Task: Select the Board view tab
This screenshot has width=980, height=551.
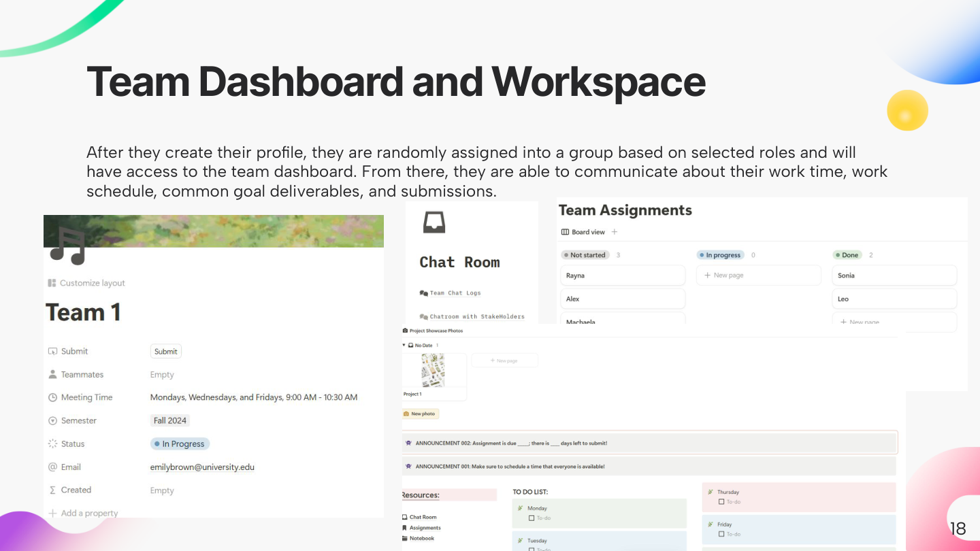Action: [583, 232]
